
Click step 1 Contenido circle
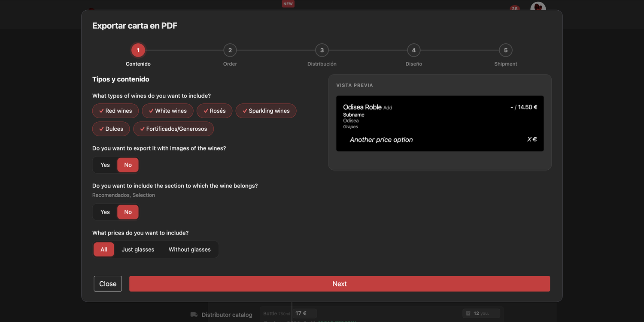138,50
